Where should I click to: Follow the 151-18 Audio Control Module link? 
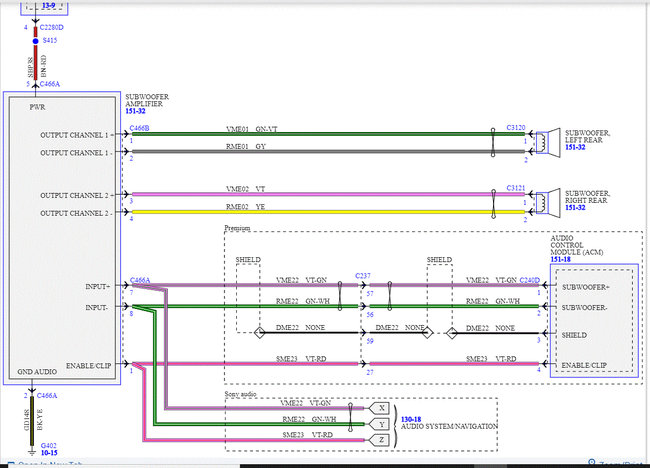click(x=560, y=259)
